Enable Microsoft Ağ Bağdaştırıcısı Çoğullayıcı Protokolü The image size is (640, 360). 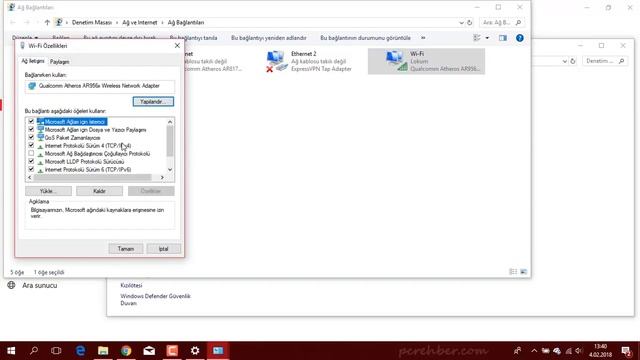point(31,153)
